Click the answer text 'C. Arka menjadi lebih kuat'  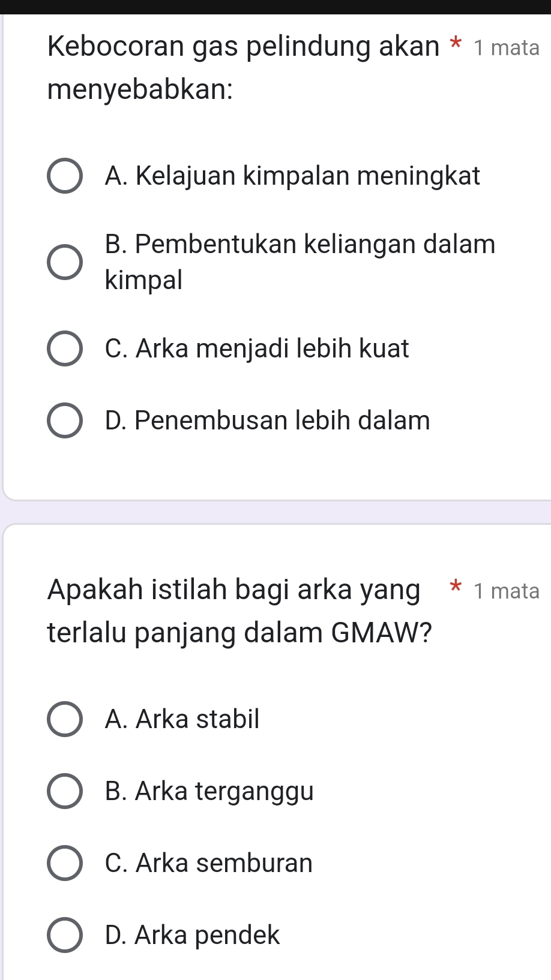pos(257,348)
